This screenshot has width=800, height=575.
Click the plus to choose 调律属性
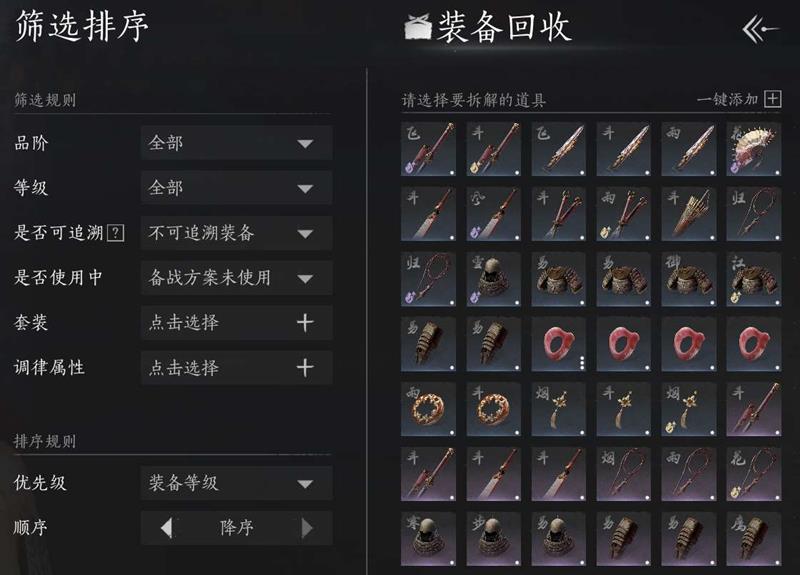(x=305, y=367)
